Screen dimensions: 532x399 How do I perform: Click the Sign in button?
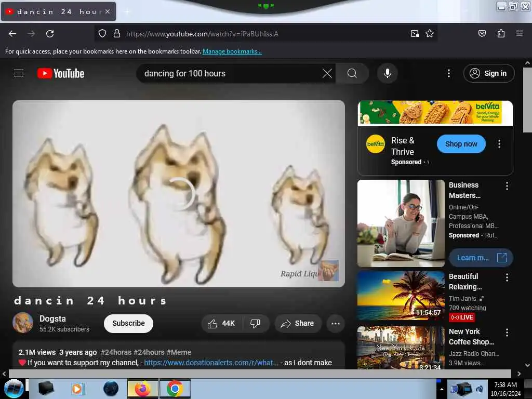click(x=488, y=73)
